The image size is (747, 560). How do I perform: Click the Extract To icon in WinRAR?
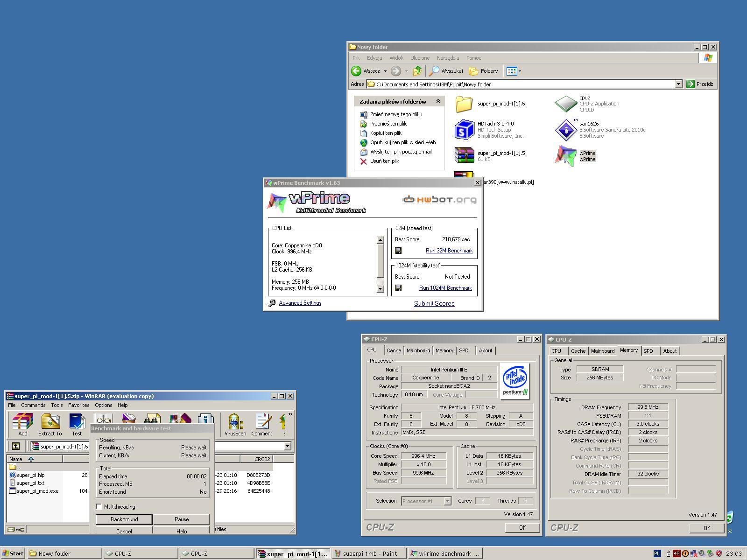50,422
